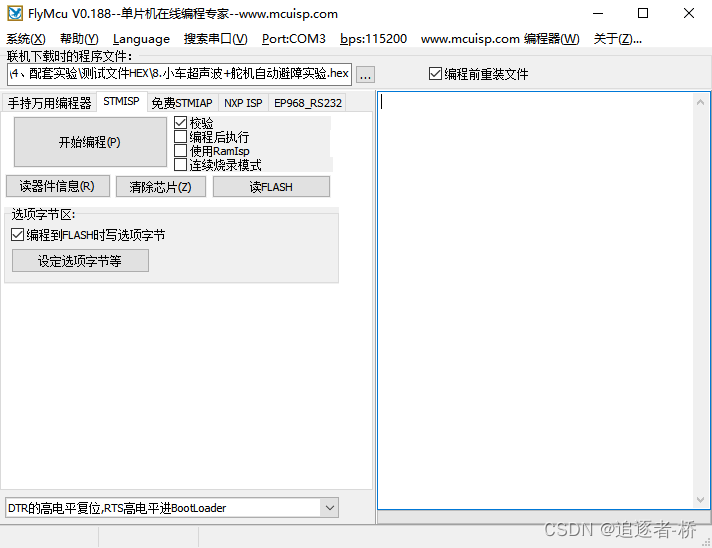Click the log scrollbar down arrow
The width and height of the screenshot is (712, 548).
coord(700,500)
